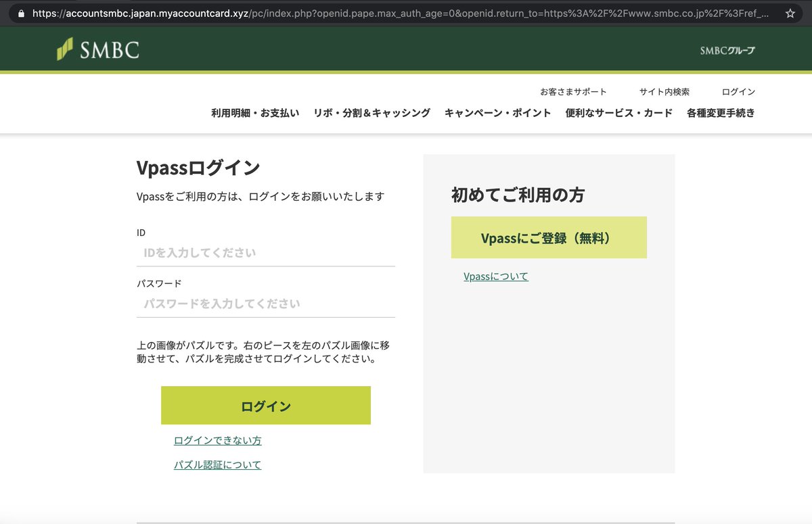The image size is (812, 524).
Task: Click the パスワード field label
Action: pos(159,283)
